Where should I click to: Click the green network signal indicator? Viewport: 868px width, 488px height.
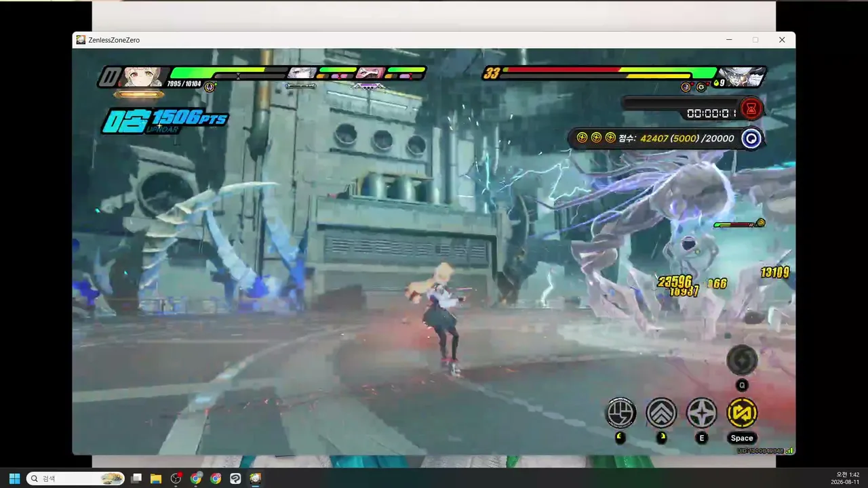(x=791, y=450)
